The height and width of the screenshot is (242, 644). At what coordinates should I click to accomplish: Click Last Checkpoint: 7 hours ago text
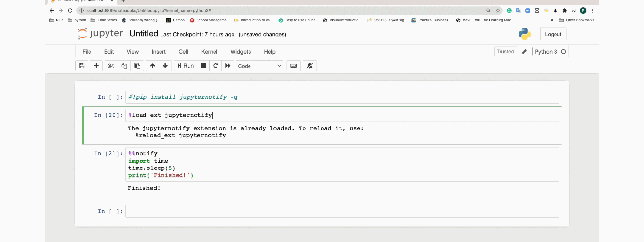click(x=197, y=34)
